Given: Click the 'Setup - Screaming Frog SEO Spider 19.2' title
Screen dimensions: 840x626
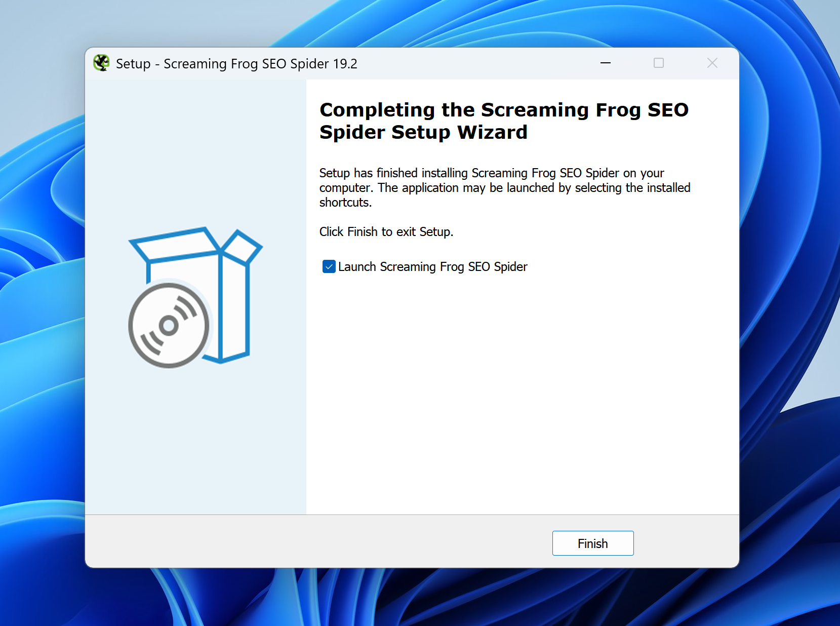Looking at the screenshot, I should point(236,64).
